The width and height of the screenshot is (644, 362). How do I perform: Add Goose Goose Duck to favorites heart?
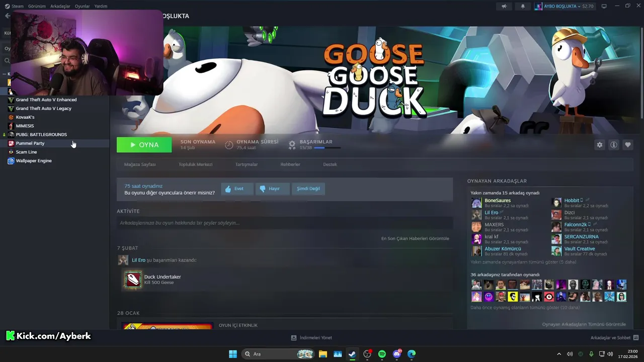(x=627, y=145)
